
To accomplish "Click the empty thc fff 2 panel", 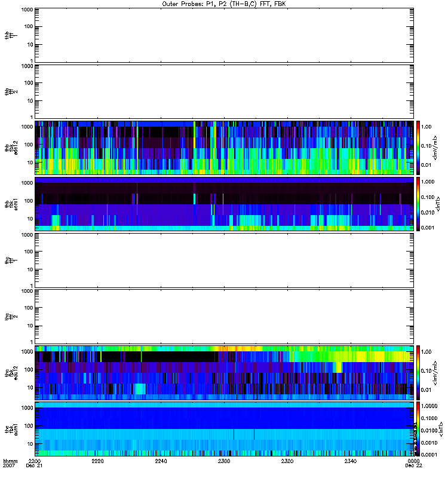I will (224, 317).
